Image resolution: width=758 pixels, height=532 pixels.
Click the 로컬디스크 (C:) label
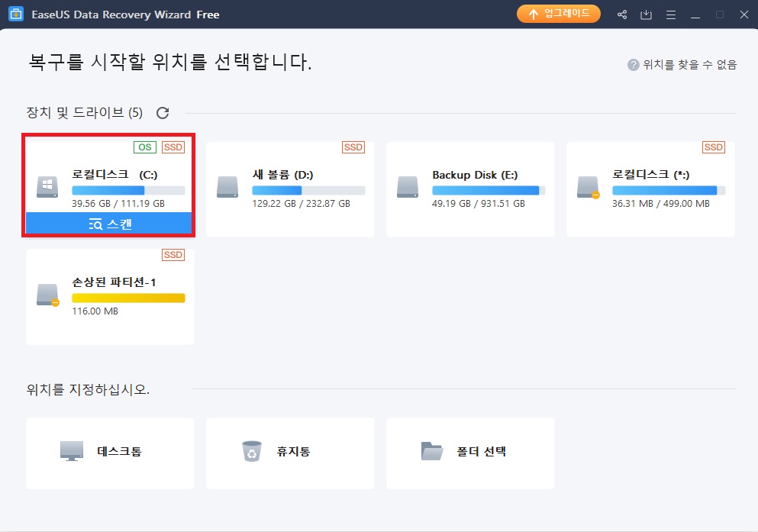[115, 175]
